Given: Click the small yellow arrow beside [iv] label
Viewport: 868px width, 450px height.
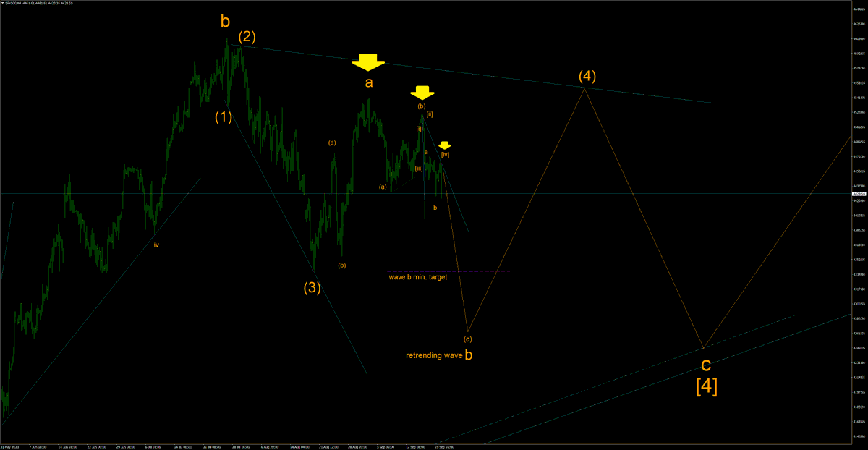Looking at the screenshot, I should click(446, 143).
